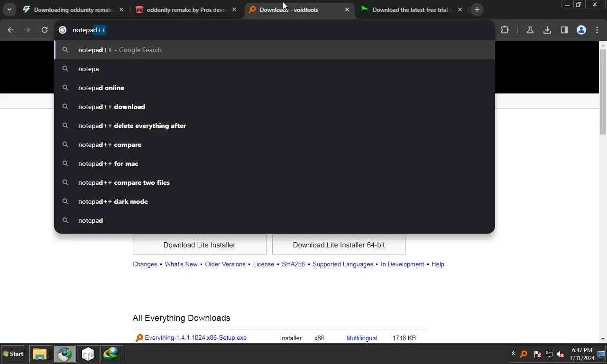This screenshot has width=607, height=364.
Task: Open the SHA256 link
Action: point(293,264)
